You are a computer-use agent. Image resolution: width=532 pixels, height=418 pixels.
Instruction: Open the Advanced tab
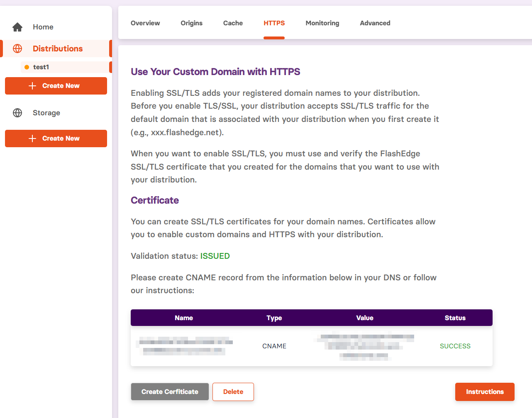click(375, 23)
